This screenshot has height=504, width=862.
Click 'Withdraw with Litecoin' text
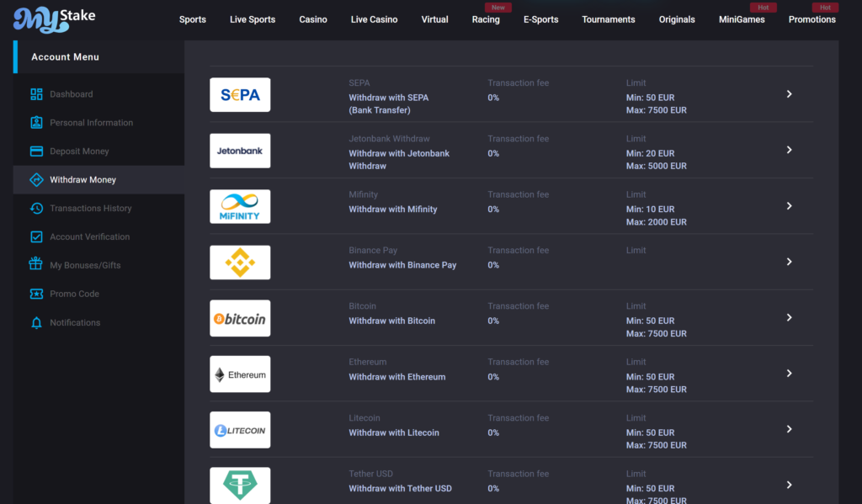(394, 433)
